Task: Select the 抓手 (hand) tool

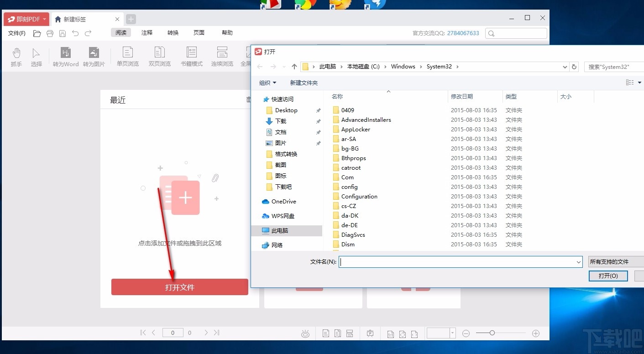Action: 16,56
